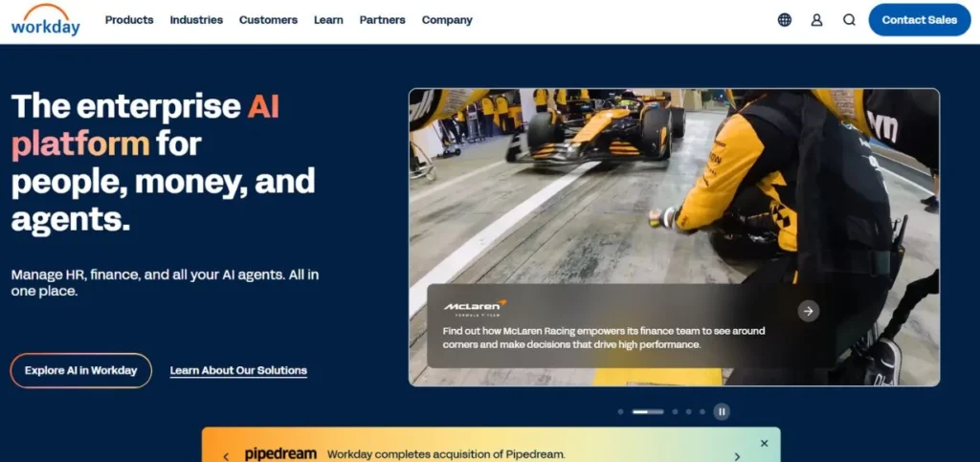Click the user account icon
The image size is (980, 462).
click(x=816, y=20)
